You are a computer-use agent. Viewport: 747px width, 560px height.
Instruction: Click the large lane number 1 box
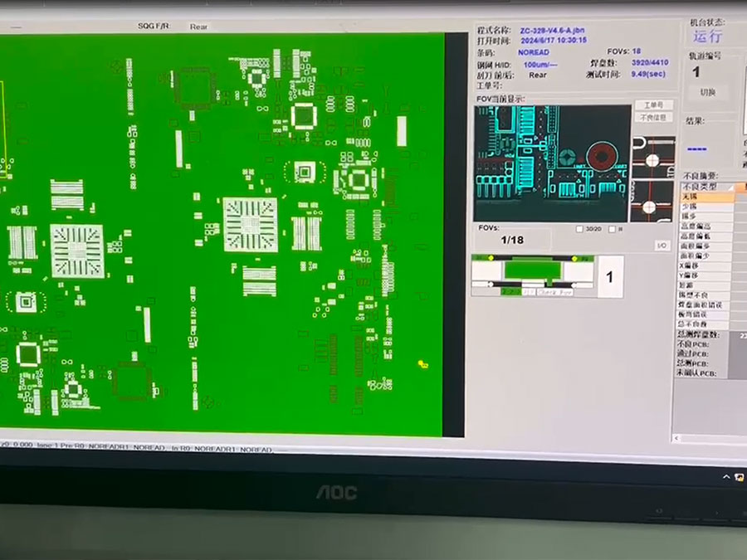pos(610,276)
